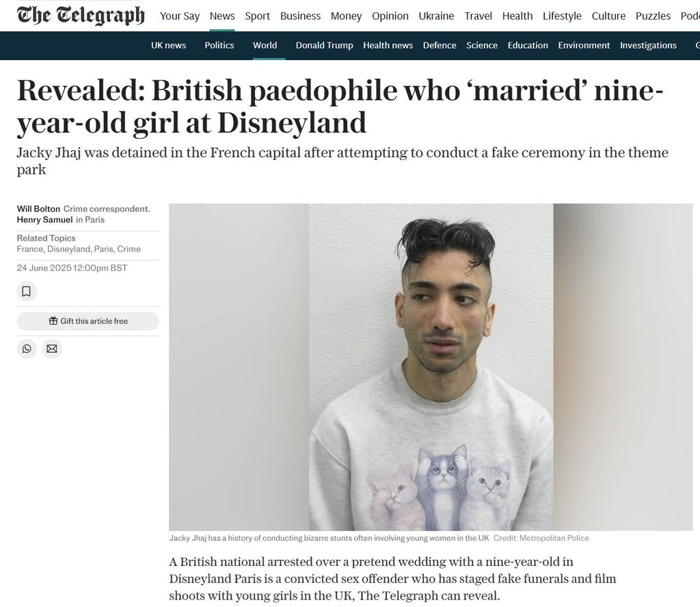
Task: Open the France related topic
Action: (30, 249)
